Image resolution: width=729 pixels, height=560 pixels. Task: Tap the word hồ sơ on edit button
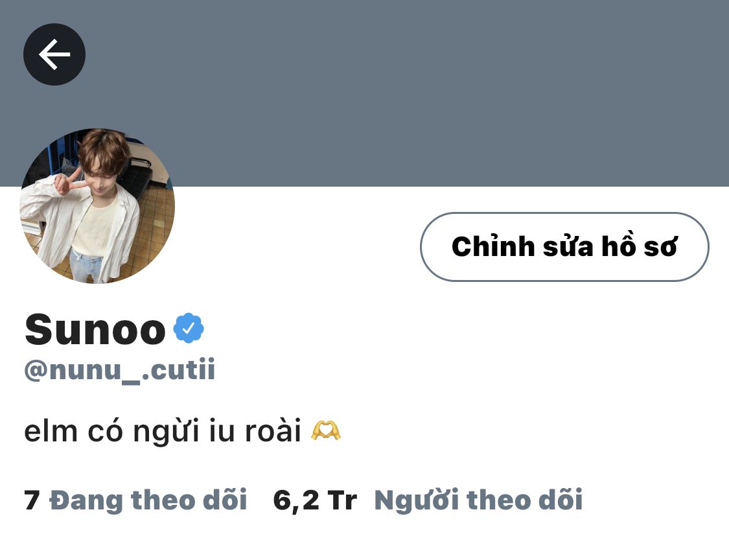tap(640, 246)
